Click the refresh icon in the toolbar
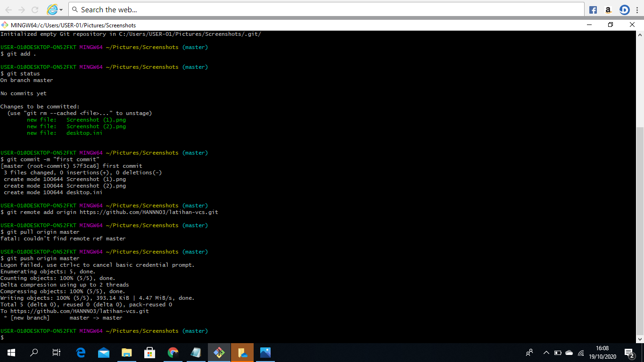The image size is (644, 362). 35,9
